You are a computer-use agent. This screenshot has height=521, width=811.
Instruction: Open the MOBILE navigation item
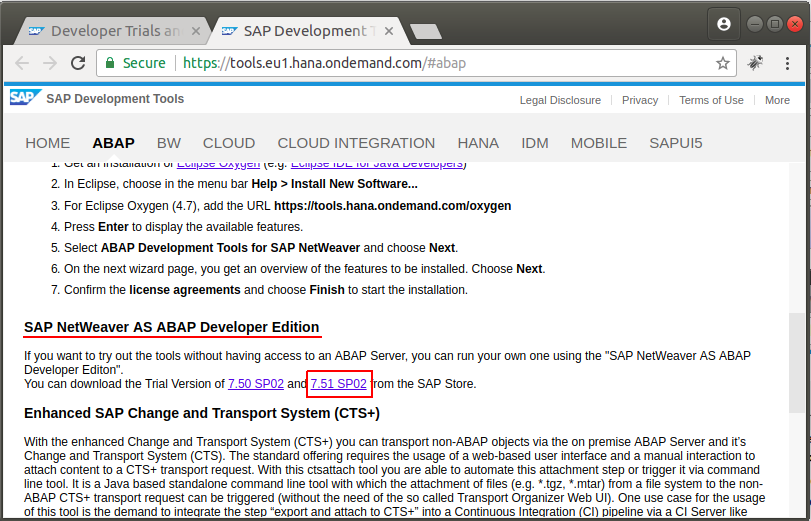(x=598, y=143)
